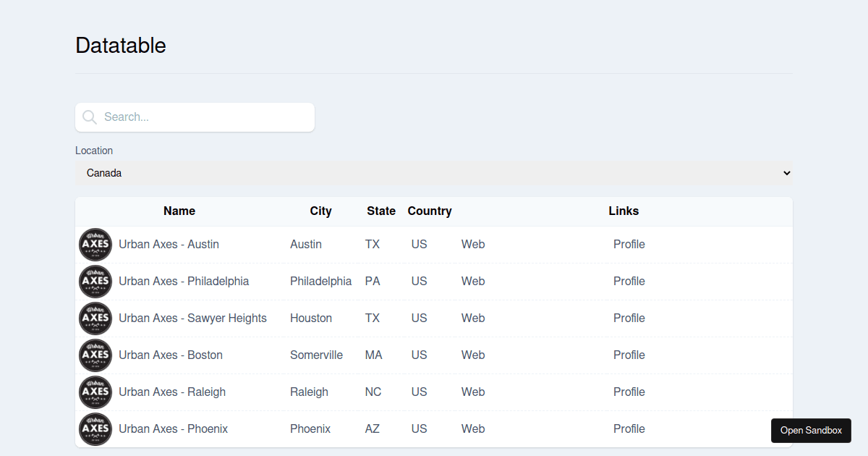Select the name 'Urban Axes - Philadelphia'
The height and width of the screenshot is (456, 868).
coord(184,282)
